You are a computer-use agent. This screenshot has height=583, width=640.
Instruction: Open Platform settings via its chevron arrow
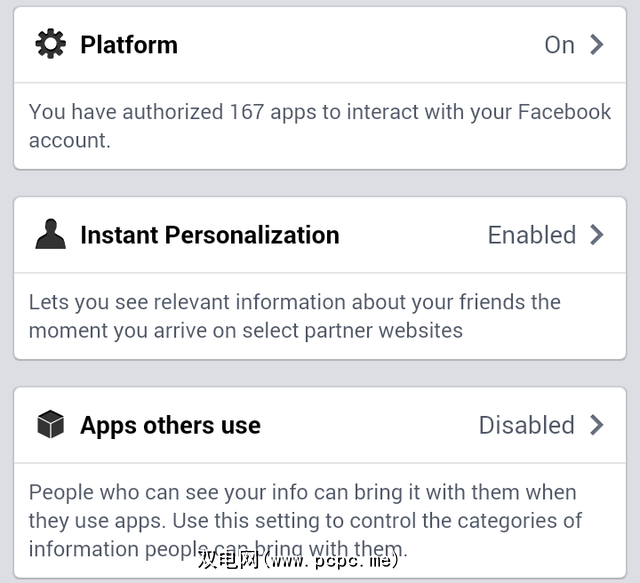pos(597,44)
